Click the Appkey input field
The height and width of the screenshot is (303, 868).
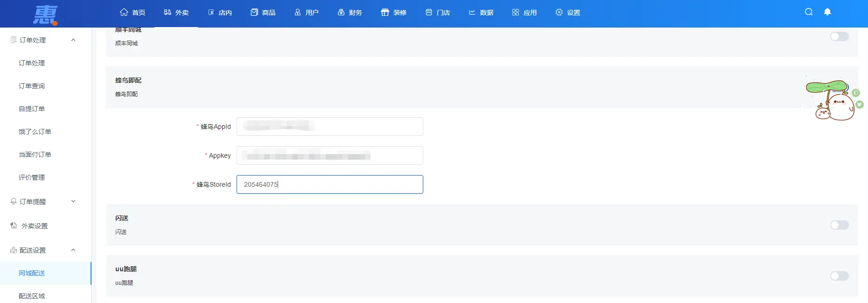[329, 155]
